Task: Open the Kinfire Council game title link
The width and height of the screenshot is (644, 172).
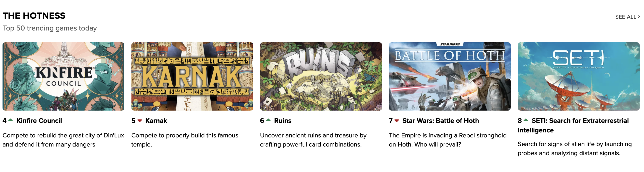Action: [x=39, y=121]
